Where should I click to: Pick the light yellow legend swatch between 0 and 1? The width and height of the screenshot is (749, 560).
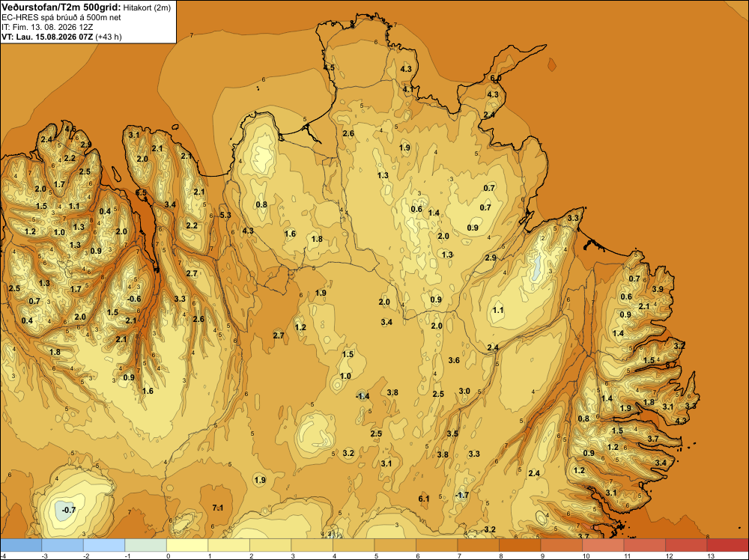tap(187, 545)
